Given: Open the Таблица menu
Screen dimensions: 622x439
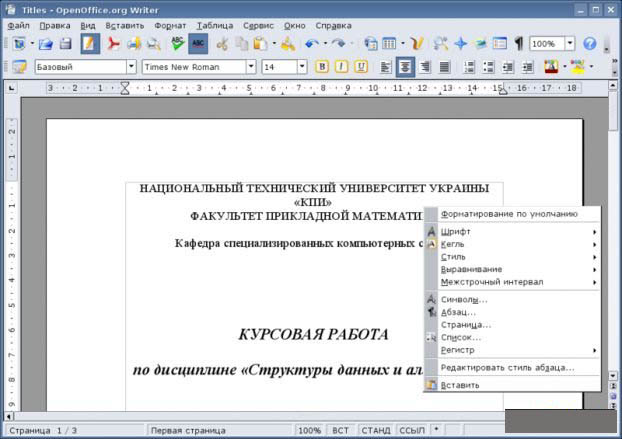Looking at the screenshot, I should (215, 26).
